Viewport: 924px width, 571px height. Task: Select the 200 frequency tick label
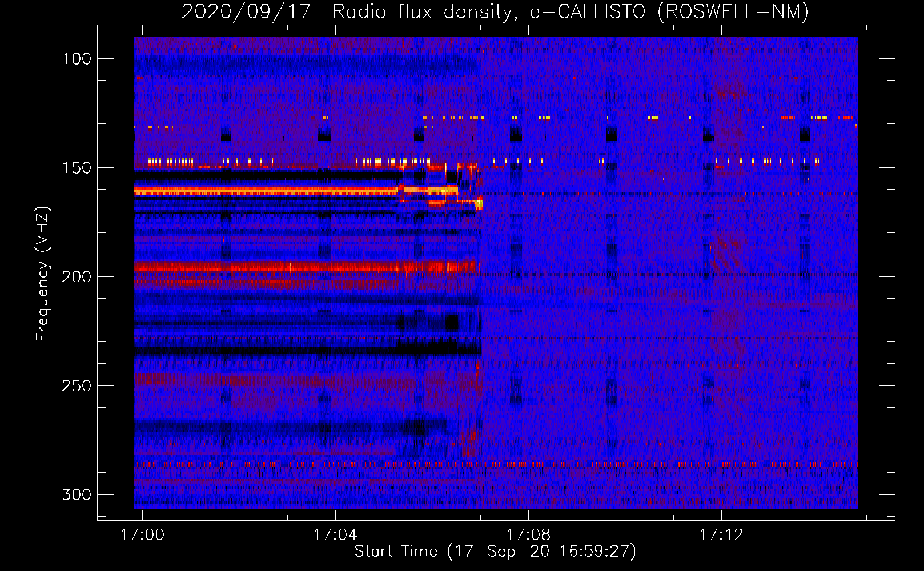click(x=77, y=277)
